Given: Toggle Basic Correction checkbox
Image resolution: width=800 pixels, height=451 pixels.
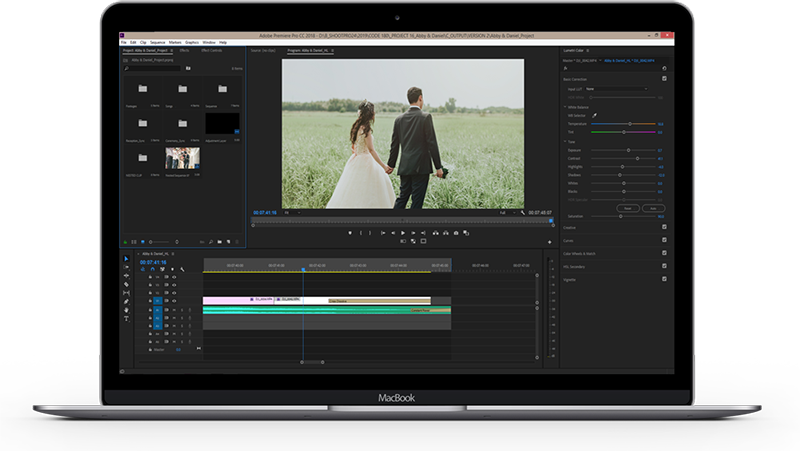Looking at the screenshot, I should 664,79.
